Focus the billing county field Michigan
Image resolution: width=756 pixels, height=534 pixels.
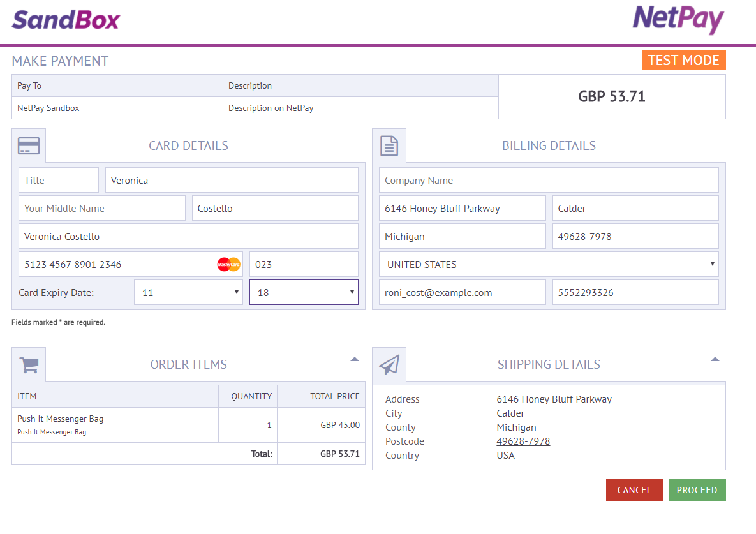463,236
